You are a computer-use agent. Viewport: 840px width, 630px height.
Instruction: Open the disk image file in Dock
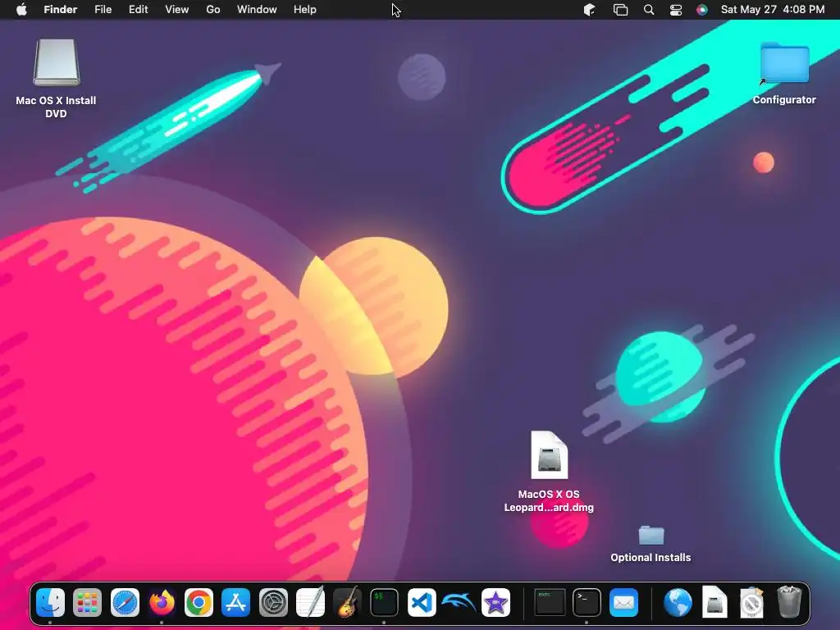pyautogui.click(x=714, y=603)
